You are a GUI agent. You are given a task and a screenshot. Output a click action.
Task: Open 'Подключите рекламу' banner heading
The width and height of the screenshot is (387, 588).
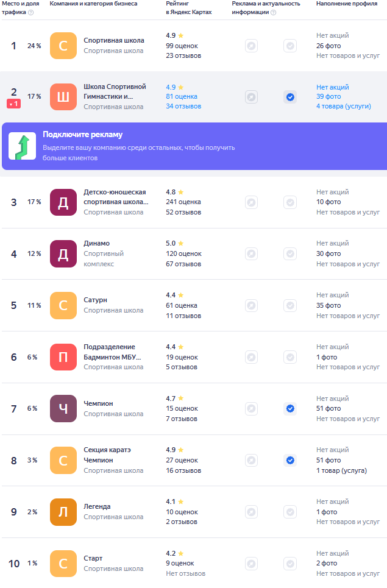[82, 135]
